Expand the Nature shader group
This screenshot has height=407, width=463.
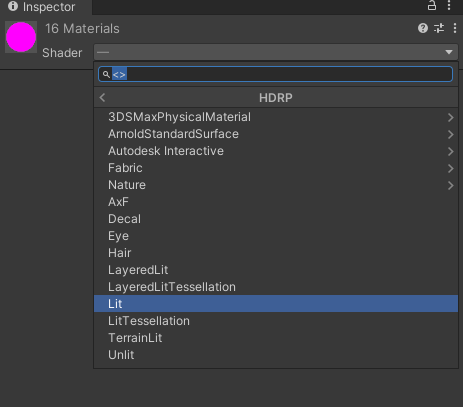click(x=276, y=185)
